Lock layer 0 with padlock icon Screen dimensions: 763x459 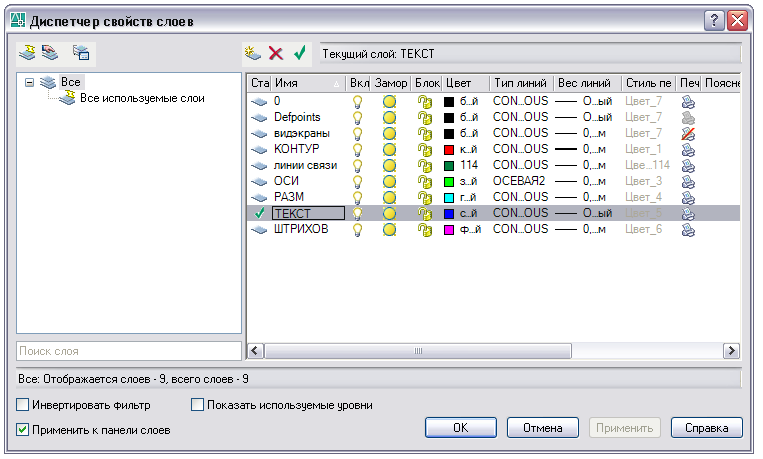[425, 102]
